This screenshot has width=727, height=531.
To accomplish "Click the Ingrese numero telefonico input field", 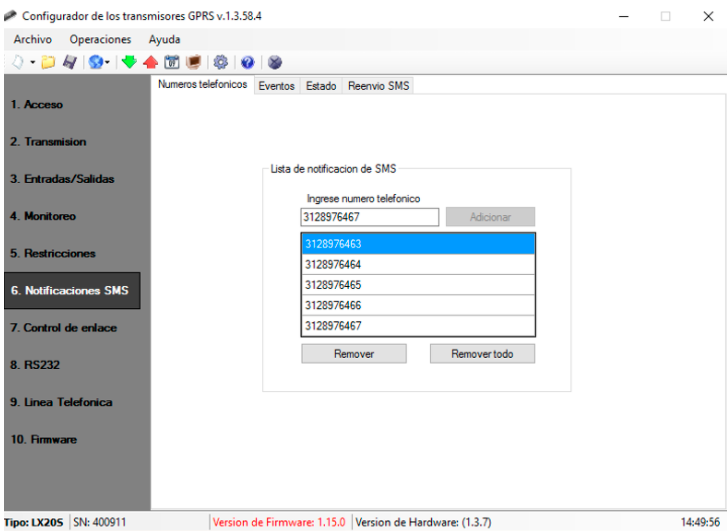I will point(370,217).
